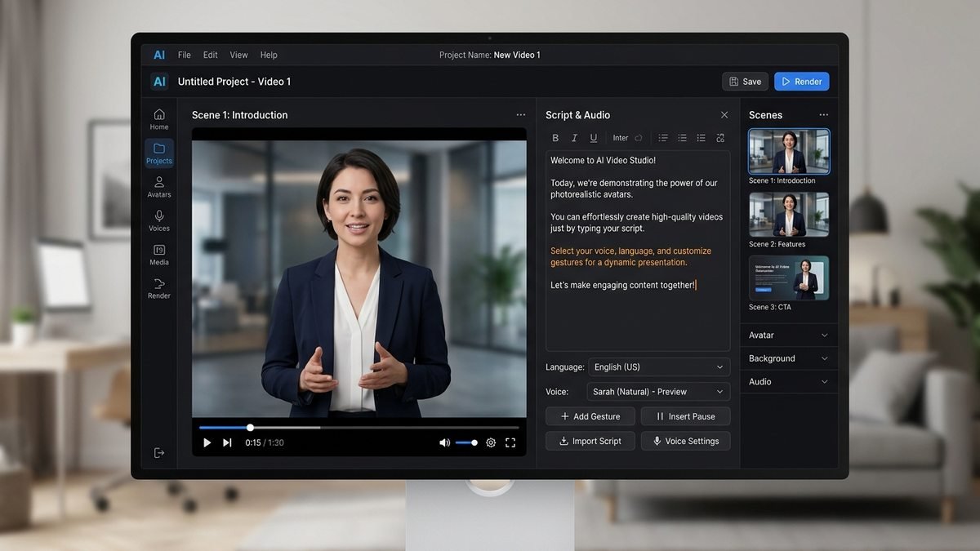Select Scene 1: Introduction thumbnail
Screen dimensions: 980x551
(789, 151)
